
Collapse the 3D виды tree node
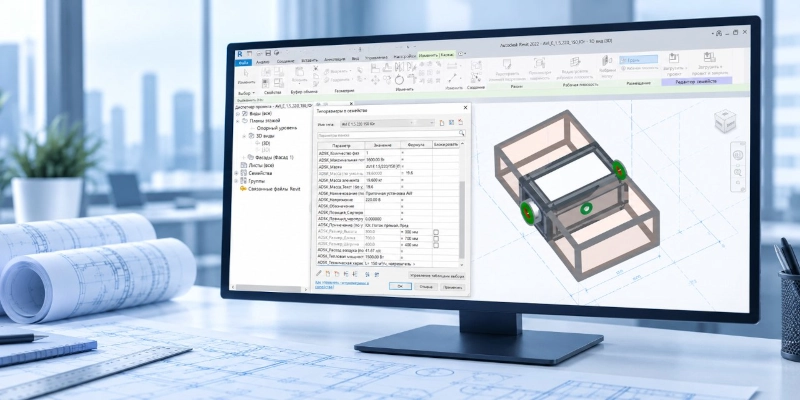coord(244,136)
